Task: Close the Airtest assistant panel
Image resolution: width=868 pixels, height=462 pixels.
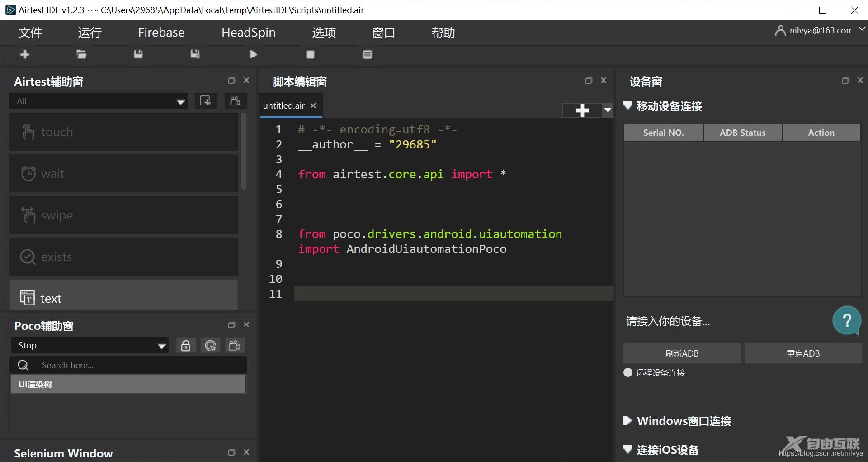Action: (x=246, y=80)
